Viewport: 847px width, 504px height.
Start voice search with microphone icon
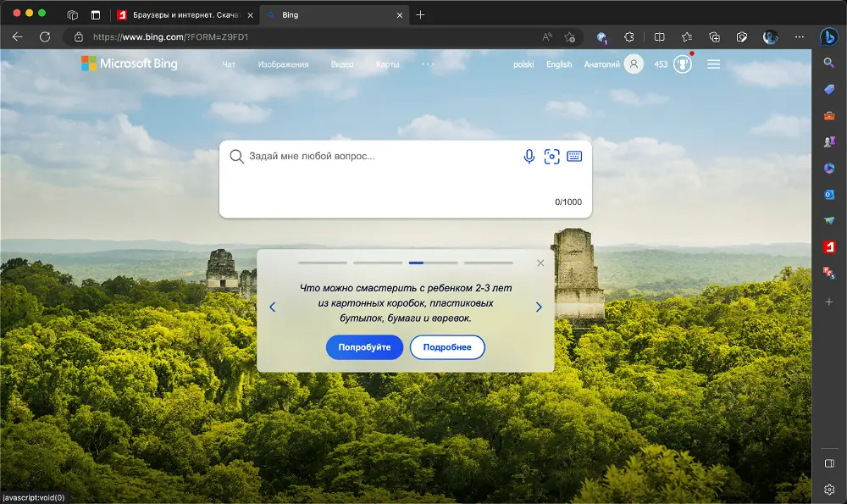529,157
